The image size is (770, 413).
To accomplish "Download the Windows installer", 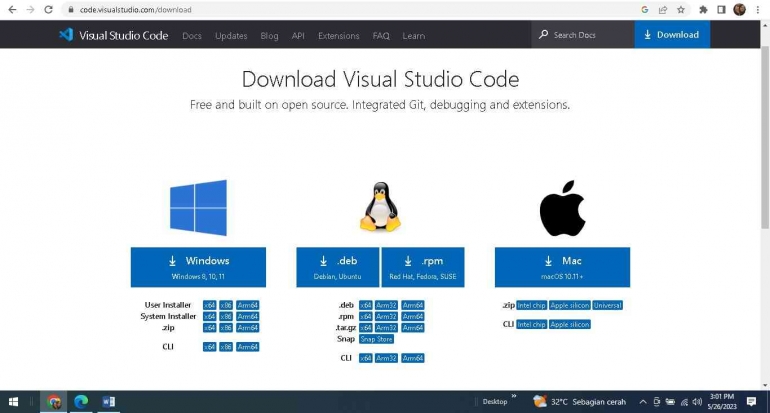I will coord(198,267).
